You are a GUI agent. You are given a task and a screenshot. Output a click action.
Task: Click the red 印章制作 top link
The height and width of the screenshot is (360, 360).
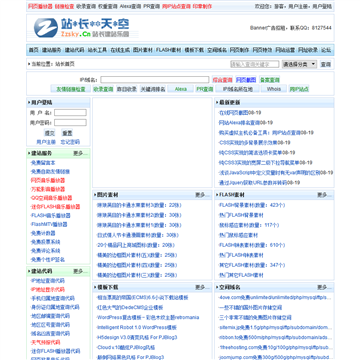tap(202, 6)
